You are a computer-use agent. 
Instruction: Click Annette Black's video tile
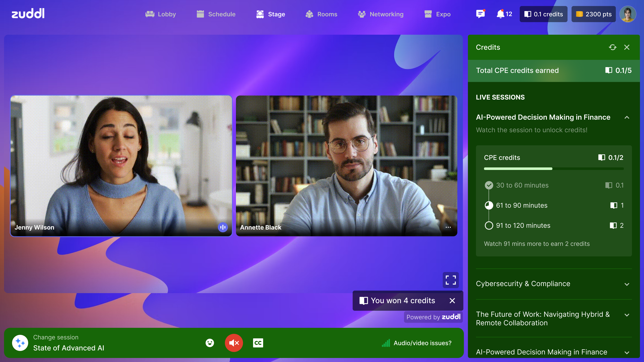tap(346, 166)
